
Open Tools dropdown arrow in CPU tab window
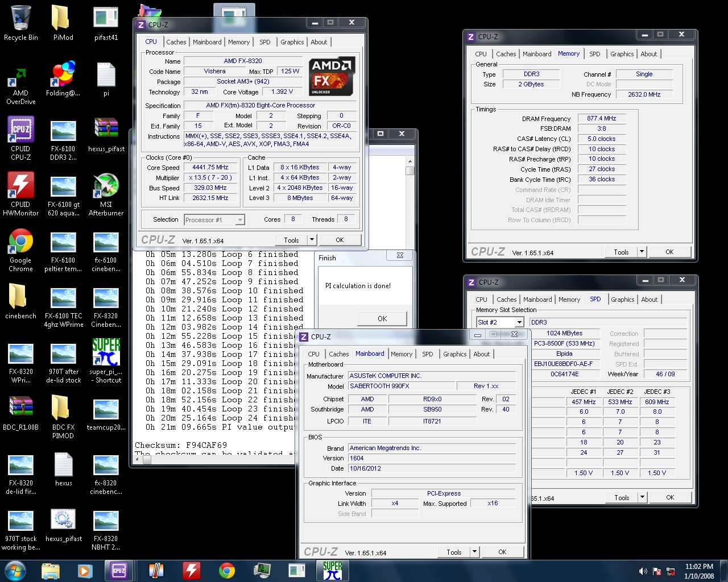[312, 240]
